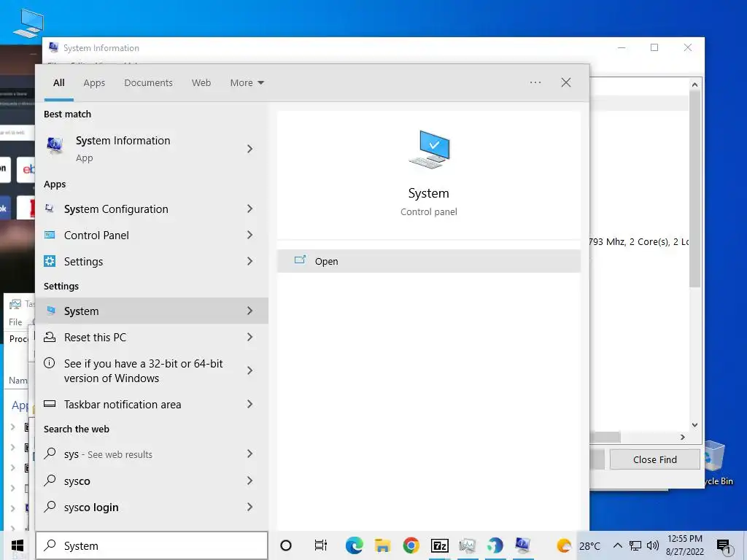Expand Reset this PC arrow
The image size is (747, 560).
pos(249,337)
